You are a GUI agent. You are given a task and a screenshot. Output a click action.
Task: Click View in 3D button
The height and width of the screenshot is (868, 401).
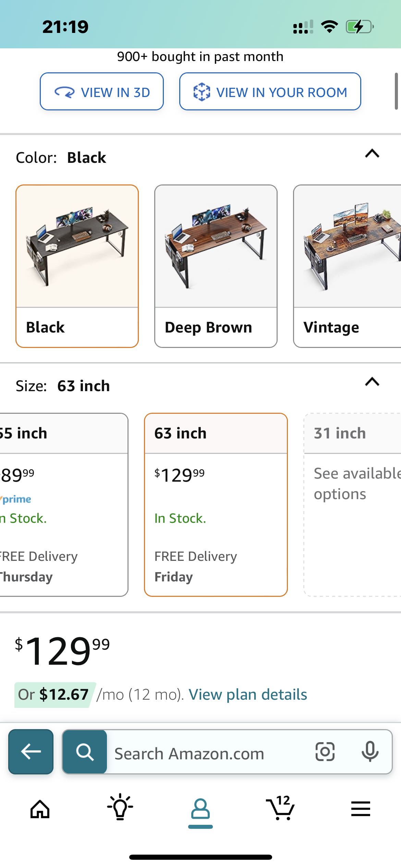(x=102, y=92)
